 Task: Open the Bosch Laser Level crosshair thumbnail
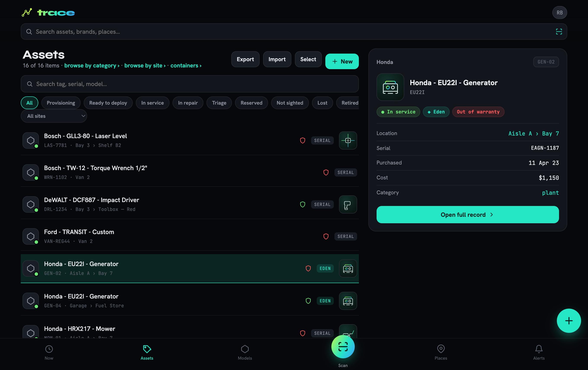348,140
